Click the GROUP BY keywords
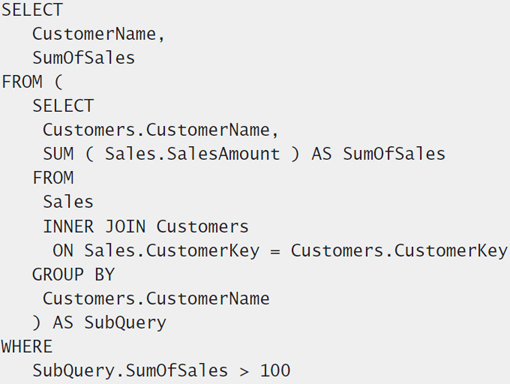This screenshot has width=510, height=384. [73, 275]
